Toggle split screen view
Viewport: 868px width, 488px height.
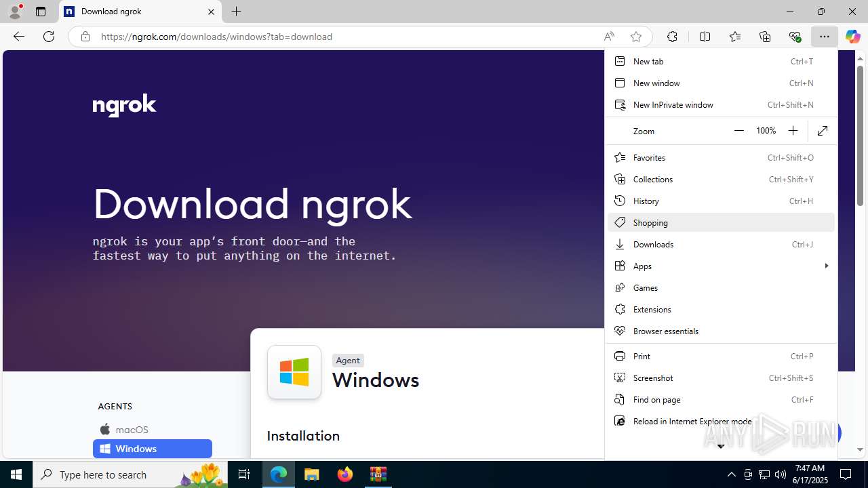tap(705, 37)
